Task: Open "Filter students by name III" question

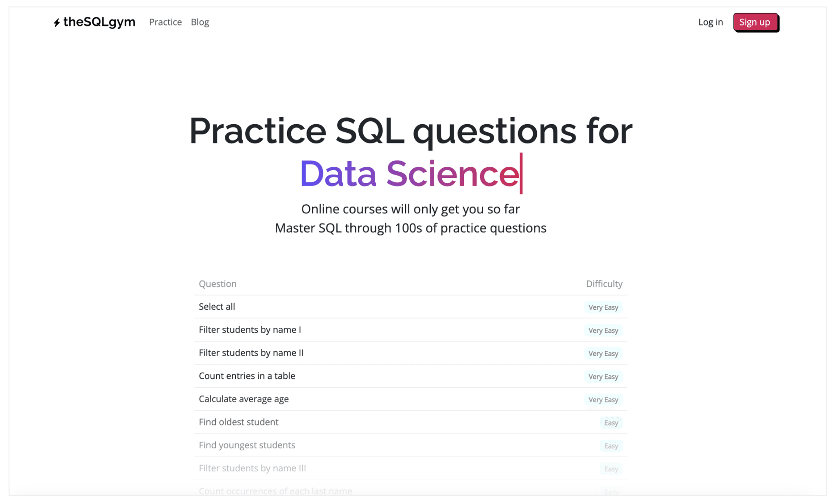Action: click(252, 468)
